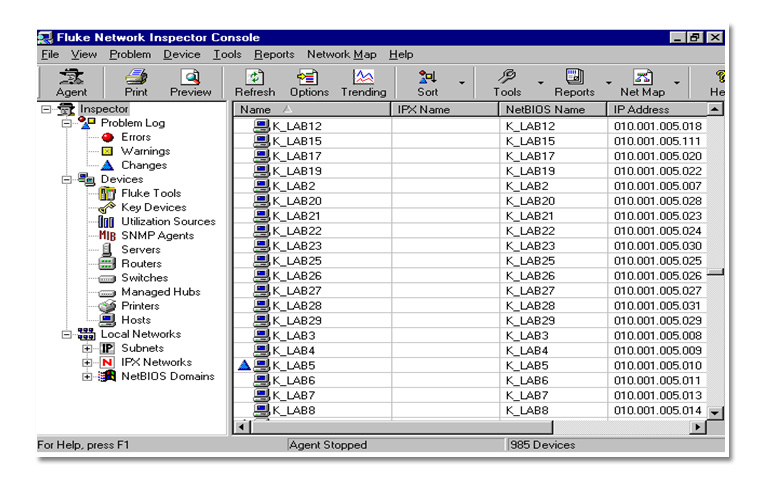Click the horizontal scrollbar left arrow
776x500 pixels.
coord(242,427)
